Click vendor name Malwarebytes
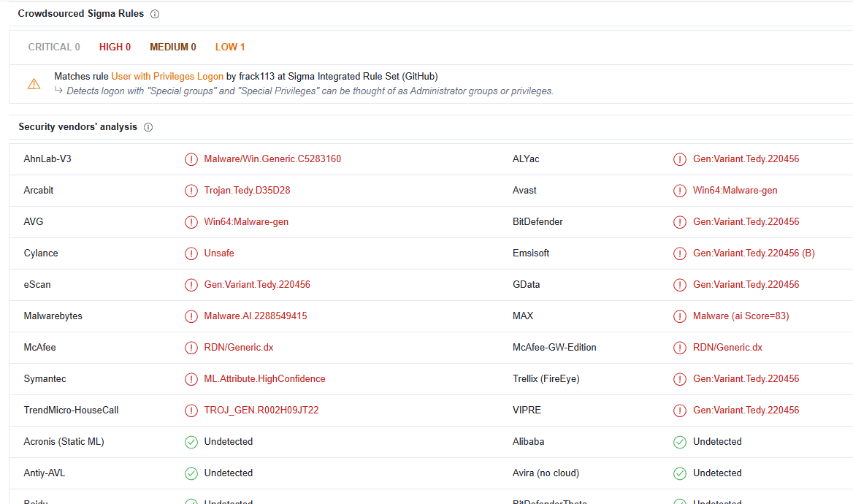The image size is (853, 504). (x=53, y=316)
